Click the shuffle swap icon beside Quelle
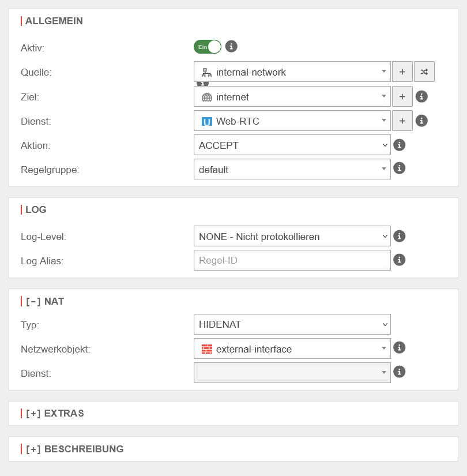 [x=424, y=72]
